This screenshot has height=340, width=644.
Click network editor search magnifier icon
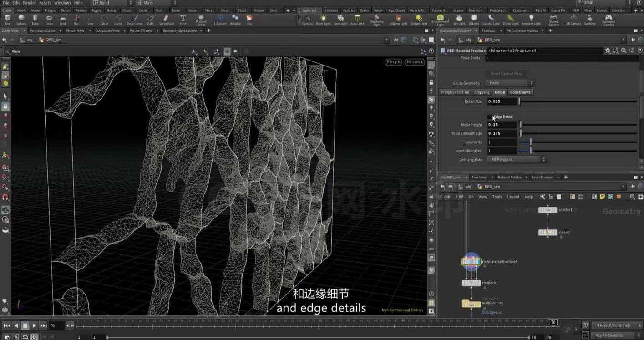pyautogui.click(x=632, y=197)
